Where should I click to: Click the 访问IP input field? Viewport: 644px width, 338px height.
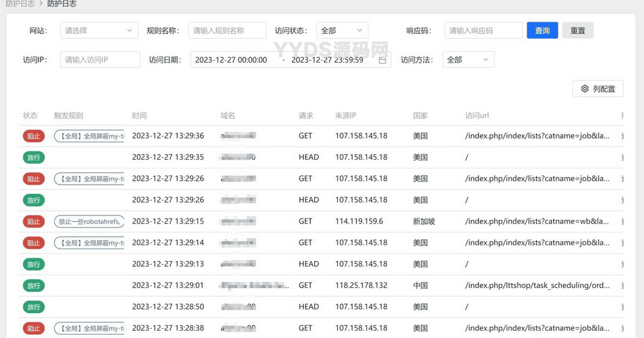coord(100,59)
